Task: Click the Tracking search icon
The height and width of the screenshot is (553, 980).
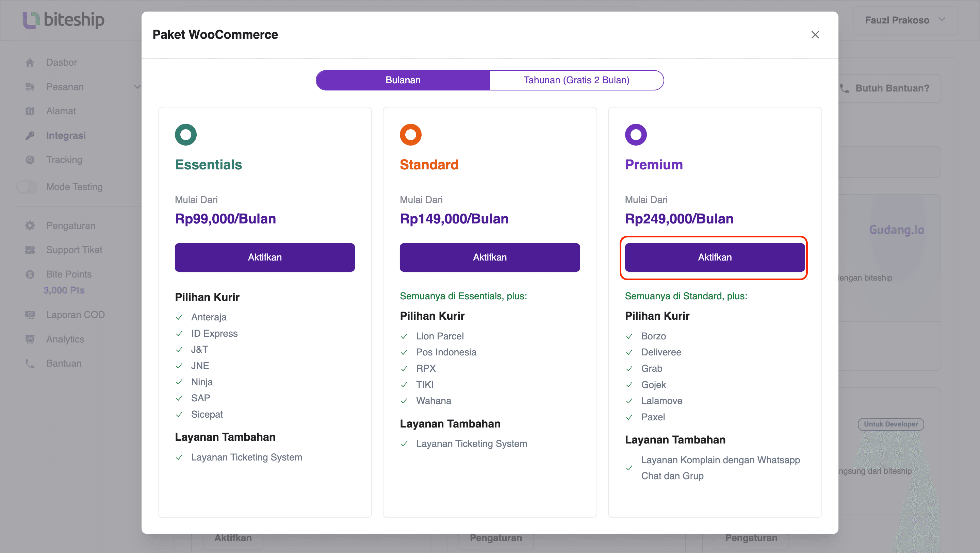Action: (30, 160)
